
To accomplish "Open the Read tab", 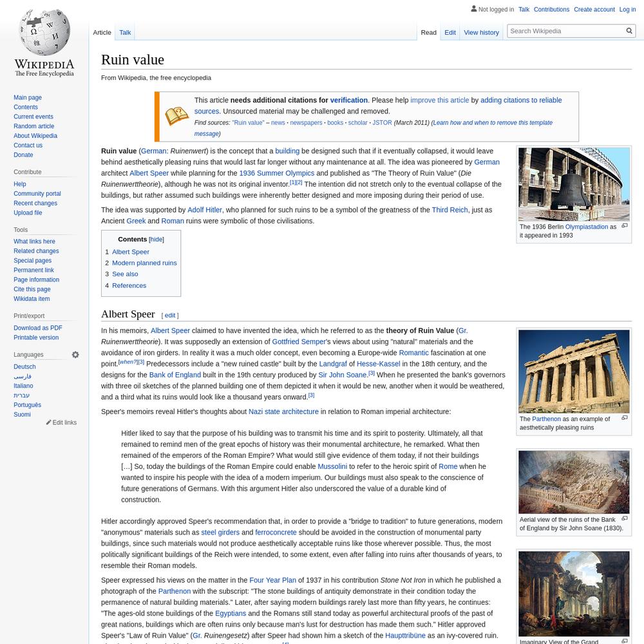I will tap(428, 32).
